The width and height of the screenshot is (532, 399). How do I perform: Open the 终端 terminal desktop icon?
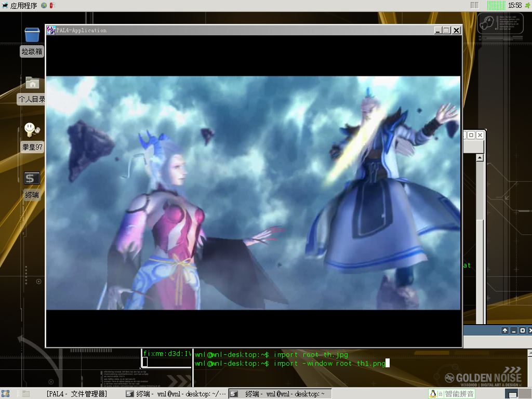click(32, 185)
